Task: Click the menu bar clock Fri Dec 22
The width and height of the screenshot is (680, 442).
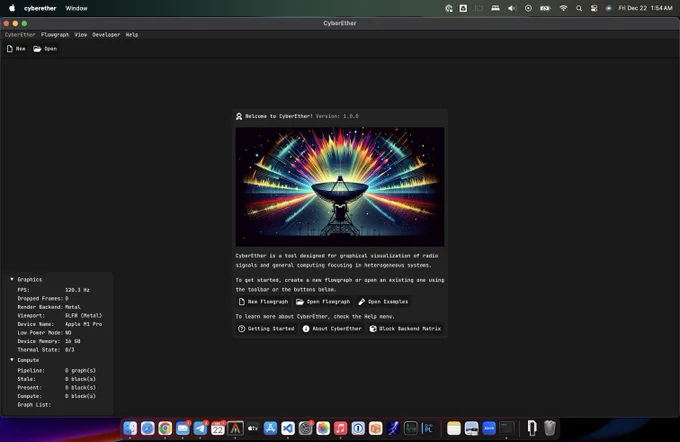Action: (645, 8)
